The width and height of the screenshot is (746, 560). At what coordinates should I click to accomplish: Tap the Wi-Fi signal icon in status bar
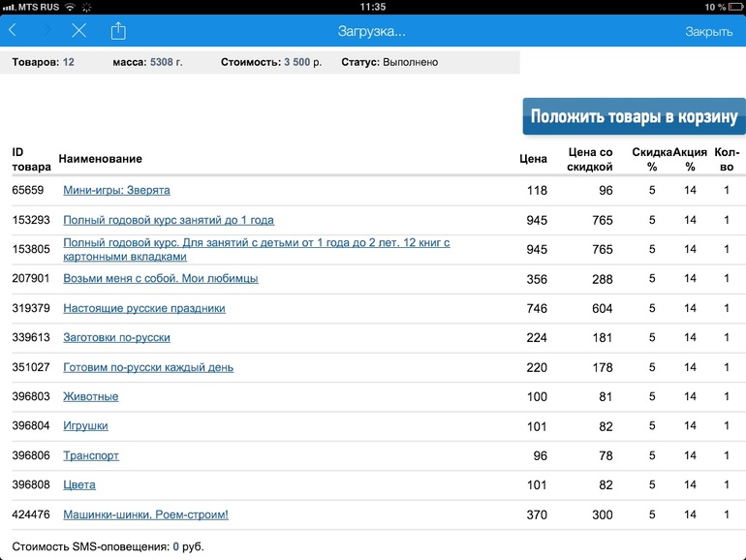pyautogui.click(x=71, y=6)
